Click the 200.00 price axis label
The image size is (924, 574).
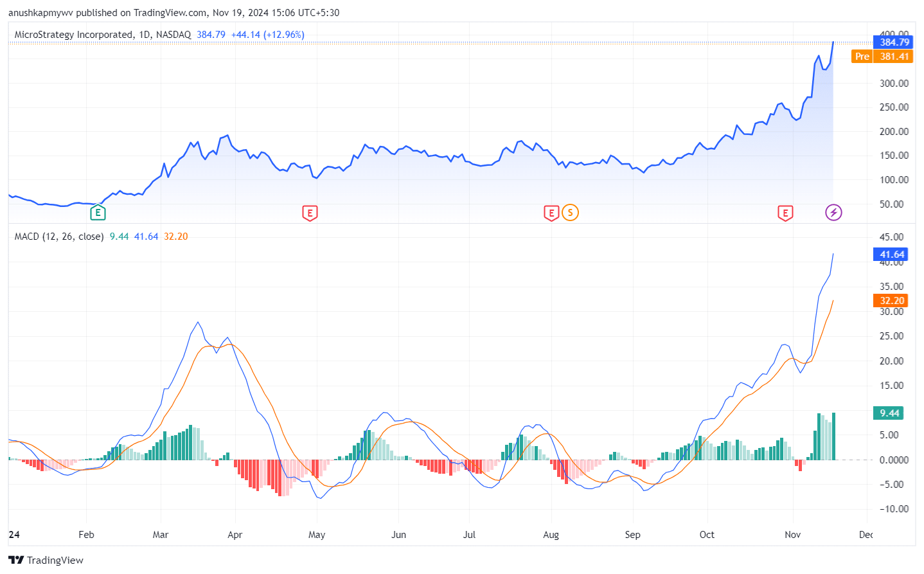pyautogui.click(x=894, y=132)
